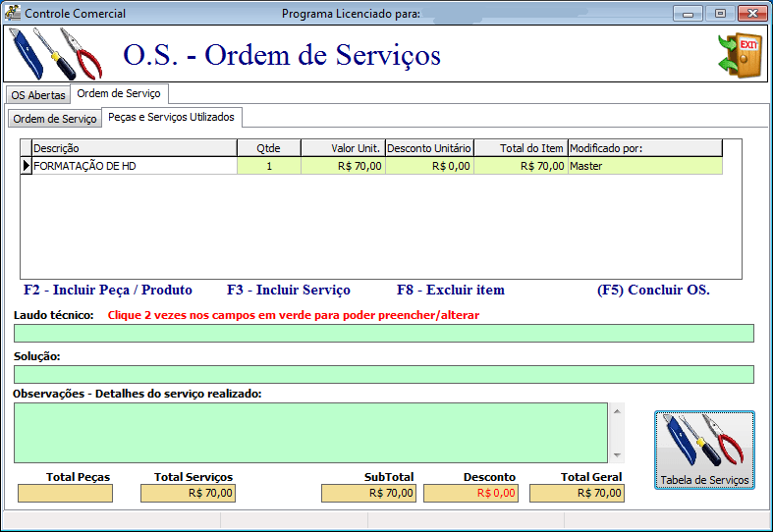Screen dimensions: 773x532
Task: Click the Observações scrollbar up arrow
Action: (617, 411)
